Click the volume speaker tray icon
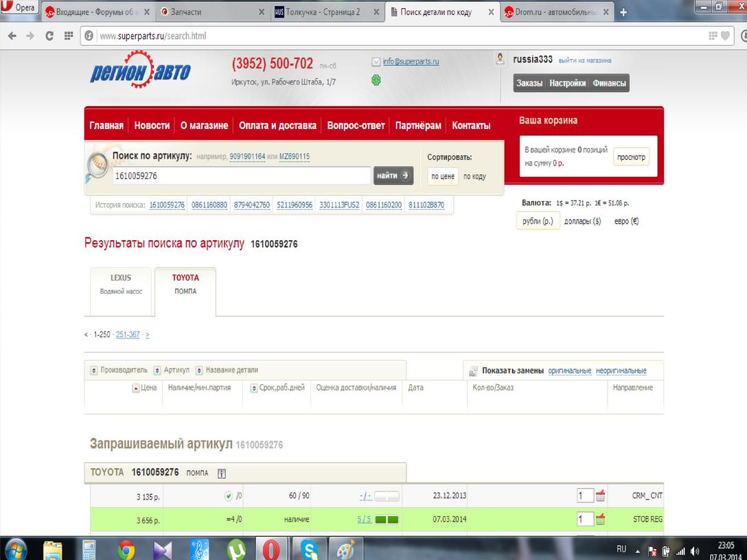Screen dimensions: 747x560 (695, 552)
